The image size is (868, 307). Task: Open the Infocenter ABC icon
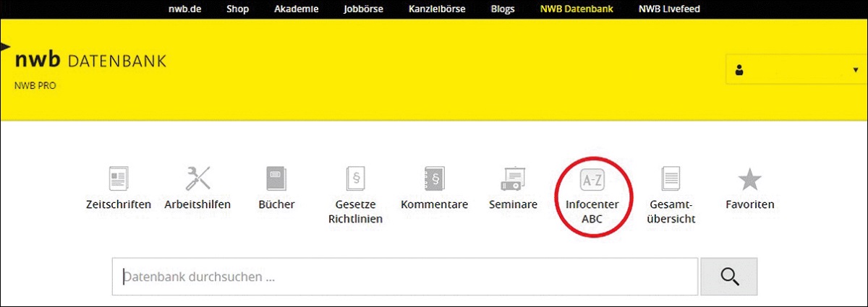[x=592, y=178]
